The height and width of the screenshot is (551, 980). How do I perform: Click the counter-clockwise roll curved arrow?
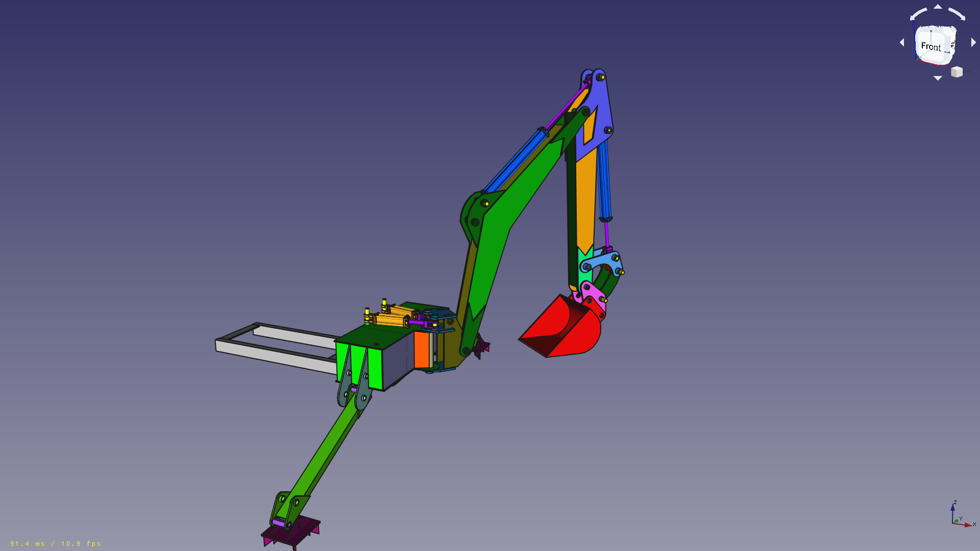919,13
